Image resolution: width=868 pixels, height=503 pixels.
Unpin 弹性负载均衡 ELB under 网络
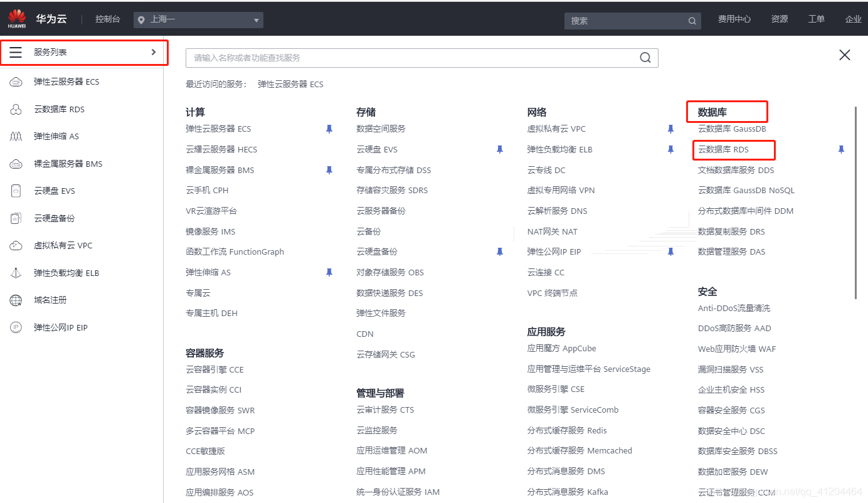[x=670, y=149]
